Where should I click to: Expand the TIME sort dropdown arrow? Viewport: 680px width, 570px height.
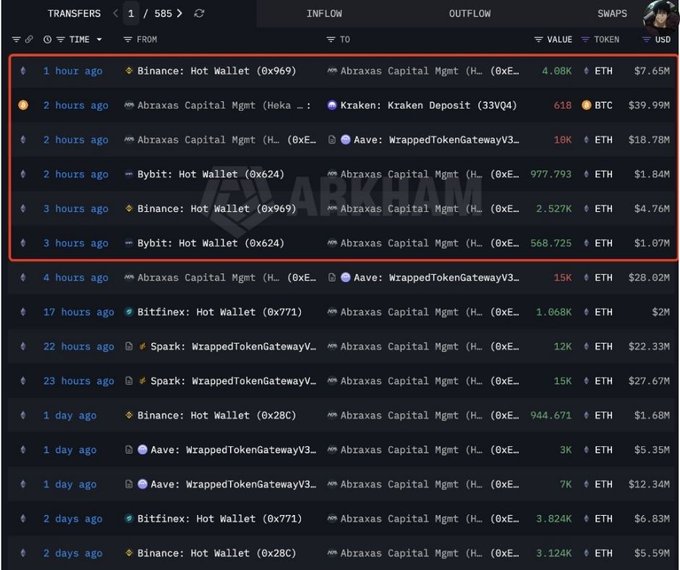pyautogui.click(x=99, y=39)
